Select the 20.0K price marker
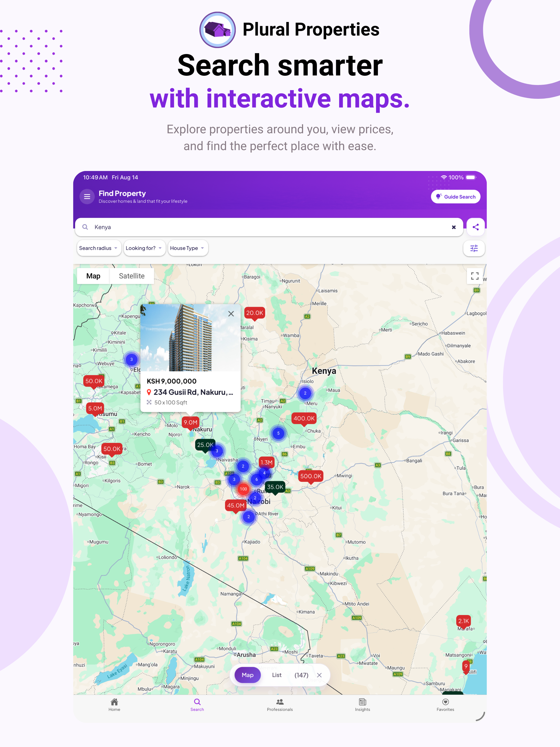 254,314
